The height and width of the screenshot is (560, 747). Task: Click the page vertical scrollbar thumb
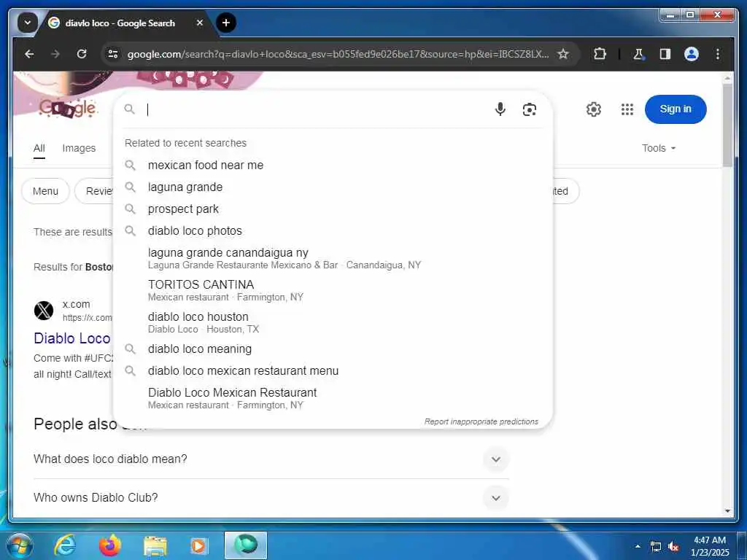pyautogui.click(x=727, y=125)
